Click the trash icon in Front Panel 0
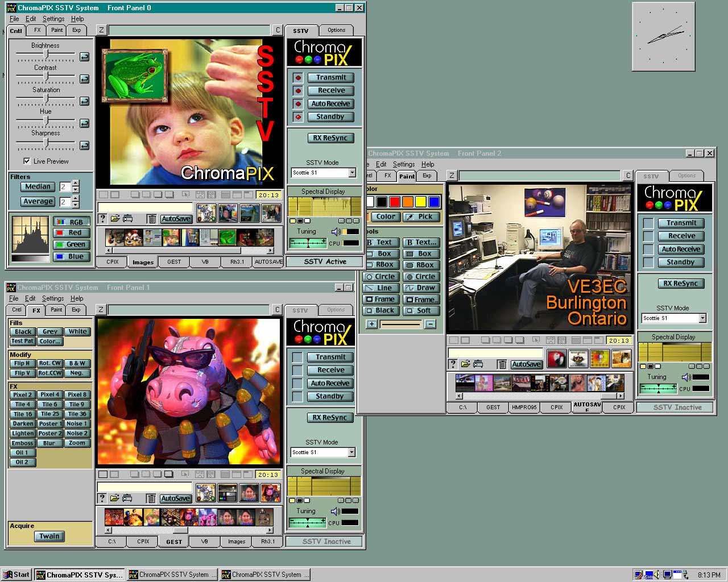Screen dimensions: 728x582 coord(151,219)
